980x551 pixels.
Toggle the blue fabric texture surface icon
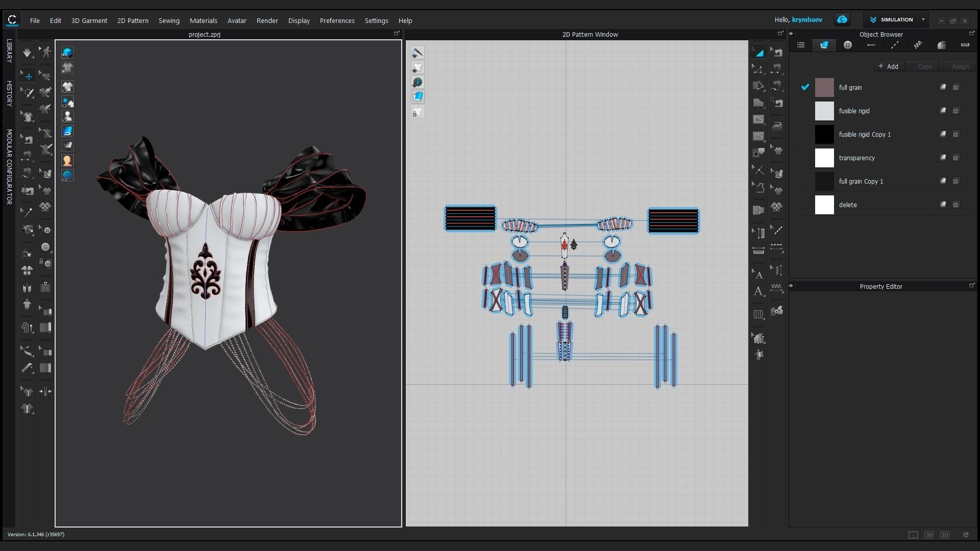click(x=67, y=131)
